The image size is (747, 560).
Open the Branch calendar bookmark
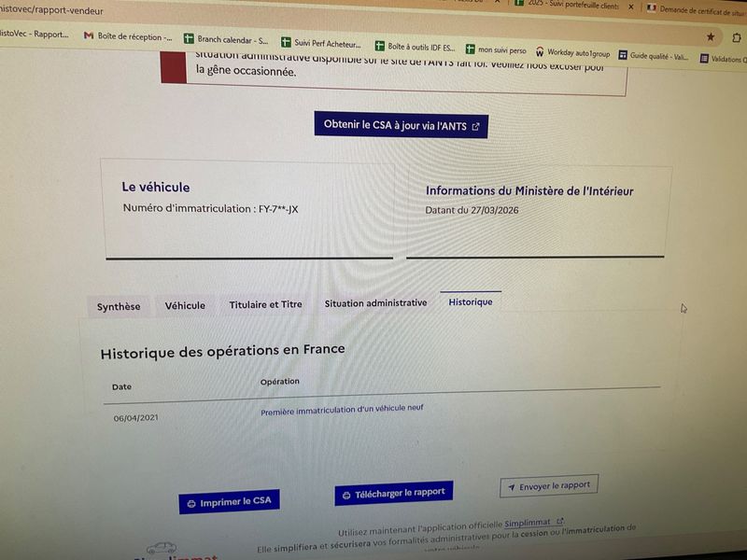pos(227,40)
